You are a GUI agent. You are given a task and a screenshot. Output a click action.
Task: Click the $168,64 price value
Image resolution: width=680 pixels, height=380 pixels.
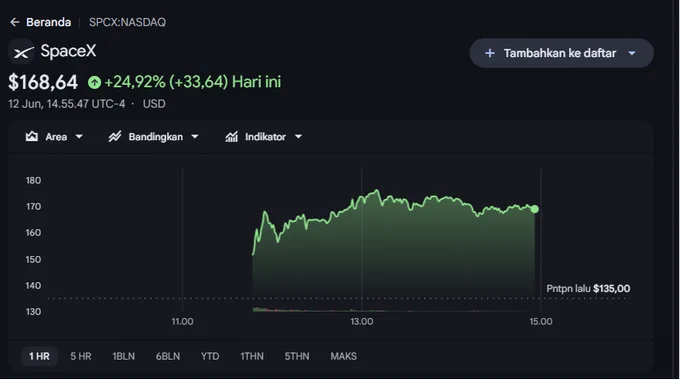coord(43,82)
